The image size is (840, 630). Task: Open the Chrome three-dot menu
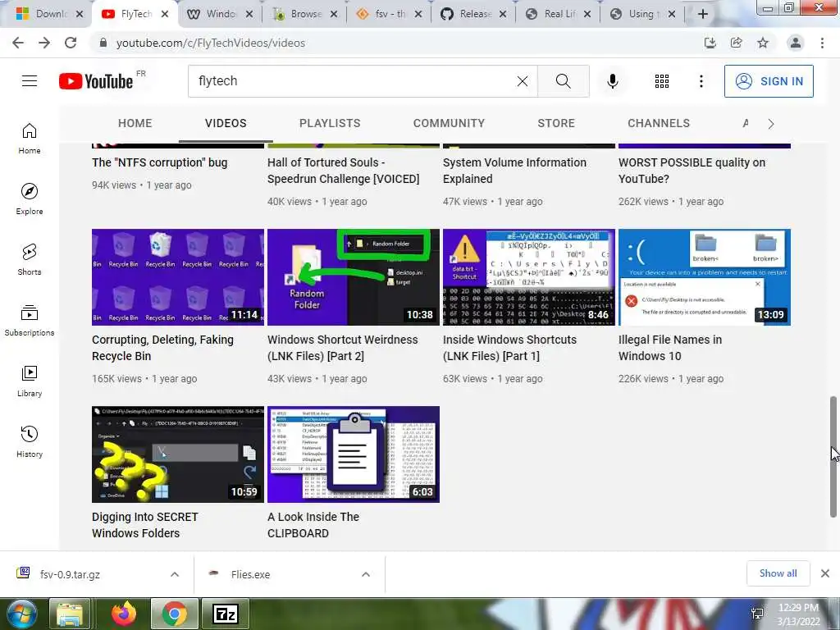pos(822,43)
